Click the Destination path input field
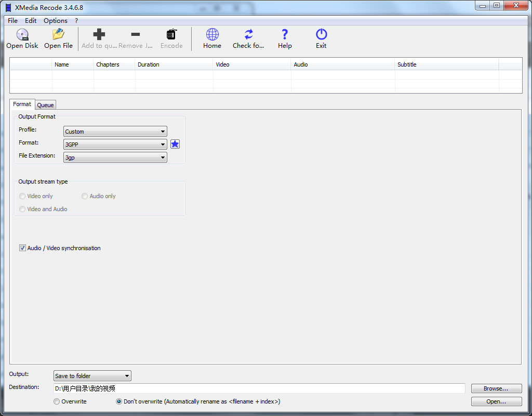This screenshot has height=416, width=532. click(x=259, y=388)
